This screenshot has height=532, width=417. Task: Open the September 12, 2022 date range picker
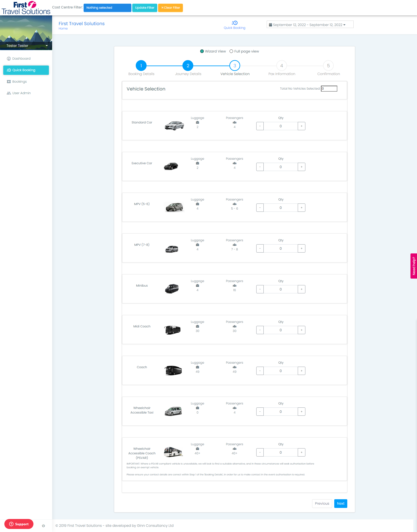click(310, 25)
